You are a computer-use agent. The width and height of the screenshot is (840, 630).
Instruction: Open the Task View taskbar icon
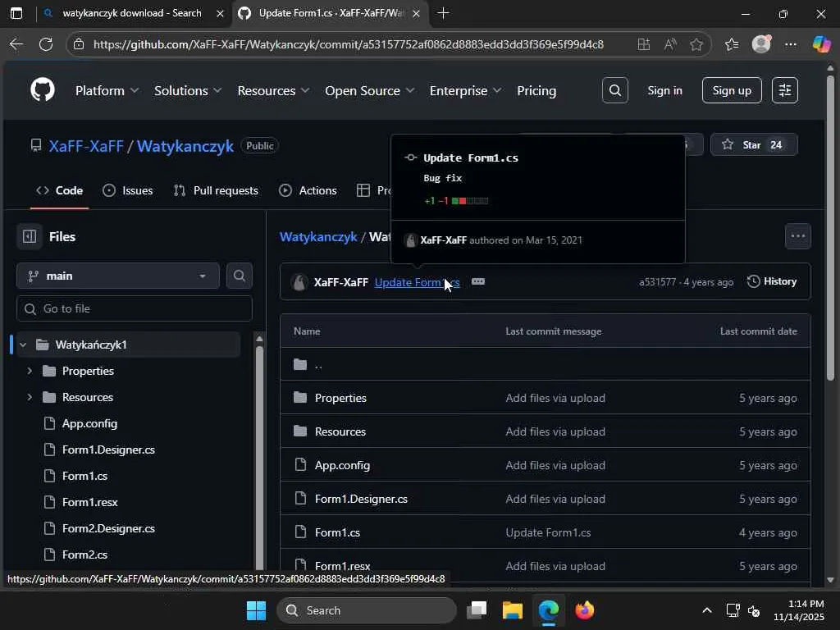point(477,610)
